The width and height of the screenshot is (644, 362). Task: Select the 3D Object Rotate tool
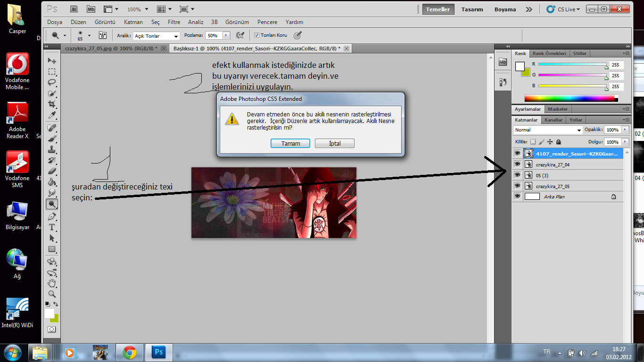[x=52, y=262]
